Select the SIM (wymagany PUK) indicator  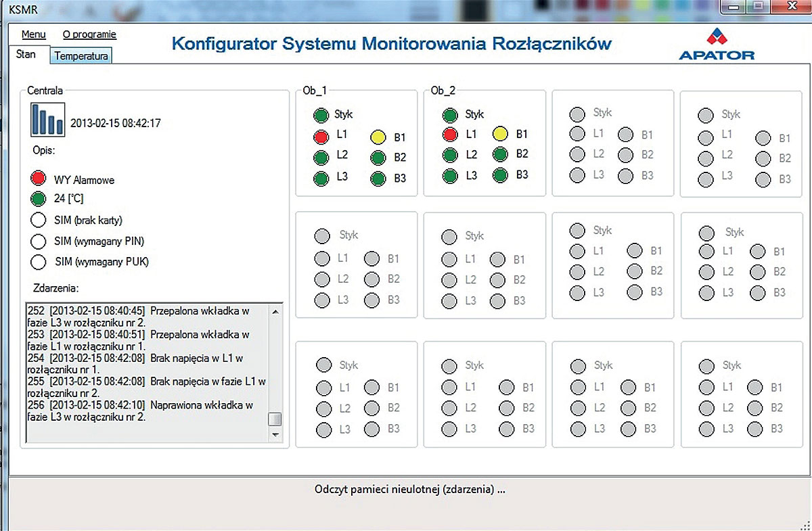tap(39, 262)
